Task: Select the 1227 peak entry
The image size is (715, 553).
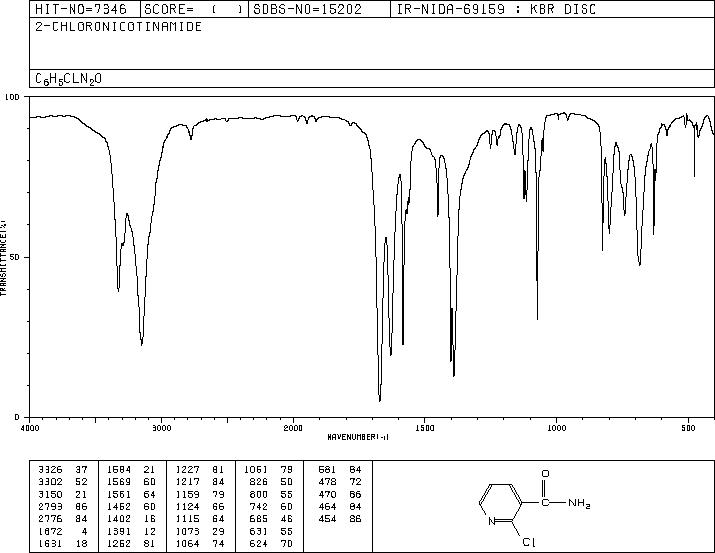Action: click(x=200, y=470)
